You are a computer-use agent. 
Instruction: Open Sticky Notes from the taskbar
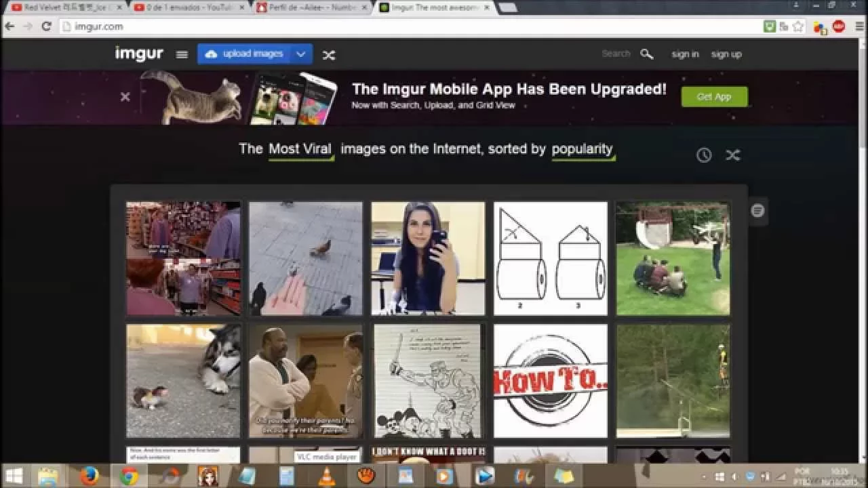pos(564,476)
